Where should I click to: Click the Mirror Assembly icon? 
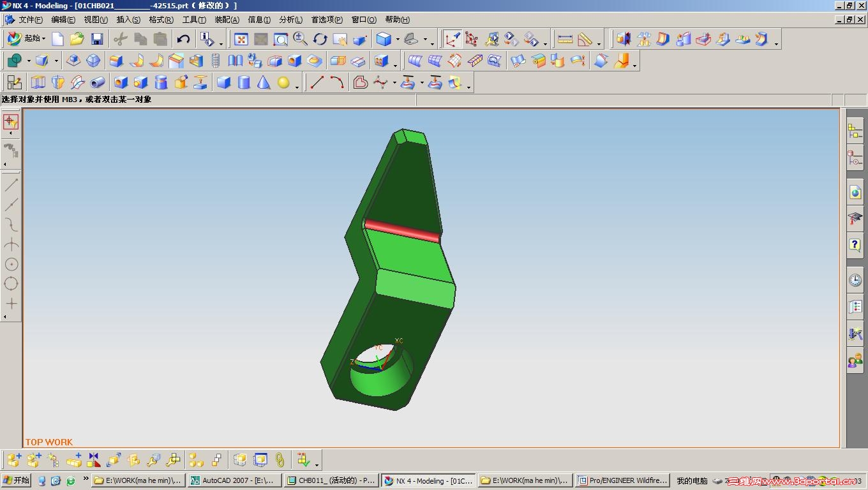[x=94, y=460]
